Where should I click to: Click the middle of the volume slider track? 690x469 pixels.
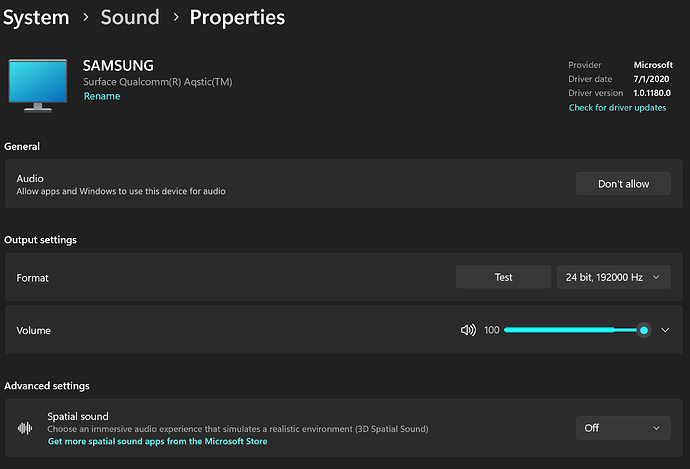pos(572,330)
